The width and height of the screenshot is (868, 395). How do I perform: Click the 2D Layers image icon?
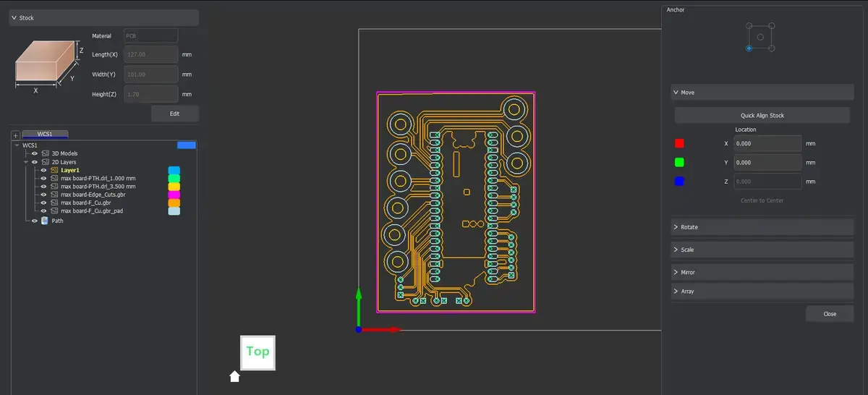[x=45, y=162]
